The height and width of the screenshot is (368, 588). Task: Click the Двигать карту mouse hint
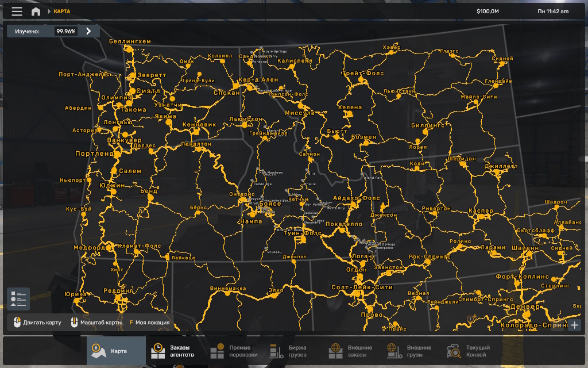tap(37, 323)
